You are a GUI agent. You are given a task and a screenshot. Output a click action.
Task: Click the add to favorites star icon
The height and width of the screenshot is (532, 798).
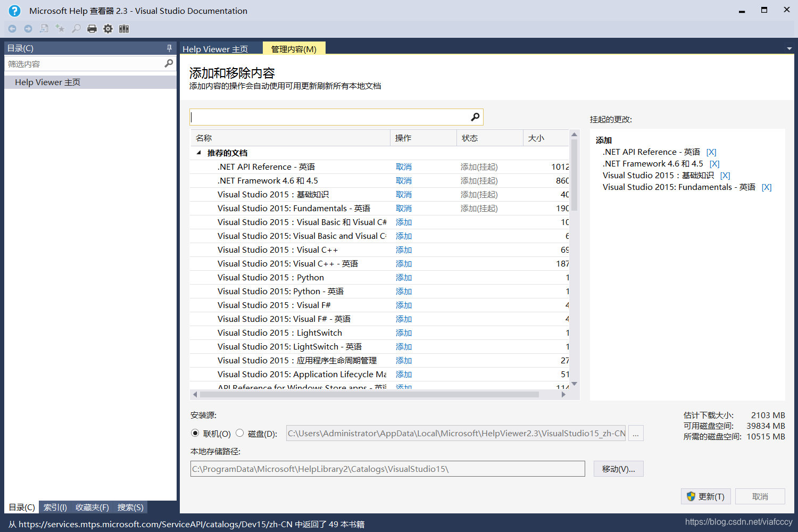60,29
